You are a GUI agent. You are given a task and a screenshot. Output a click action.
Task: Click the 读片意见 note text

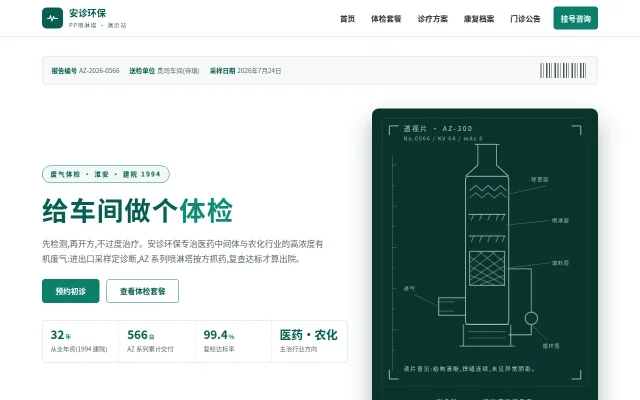(x=469, y=369)
